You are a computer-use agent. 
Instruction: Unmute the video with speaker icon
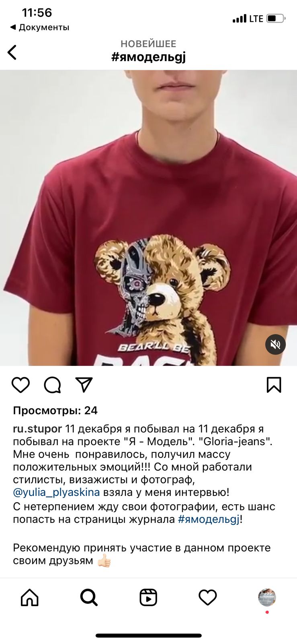click(275, 345)
